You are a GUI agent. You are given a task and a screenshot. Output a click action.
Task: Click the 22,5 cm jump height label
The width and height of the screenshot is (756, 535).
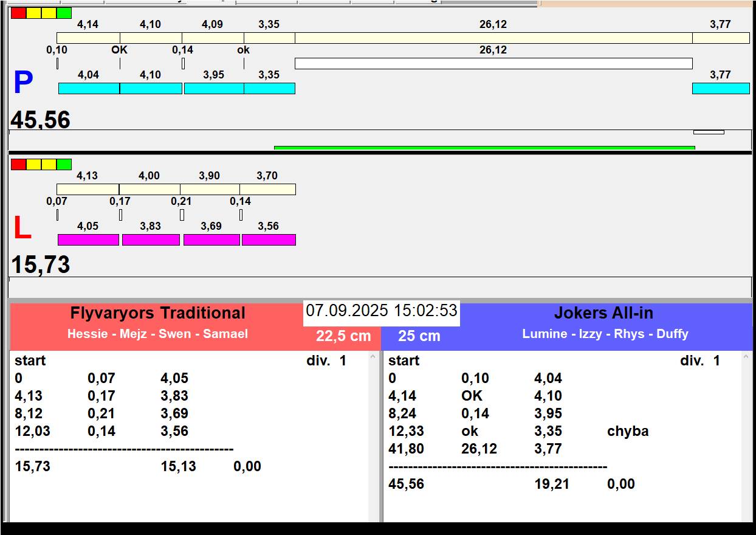click(x=343, y=336)
